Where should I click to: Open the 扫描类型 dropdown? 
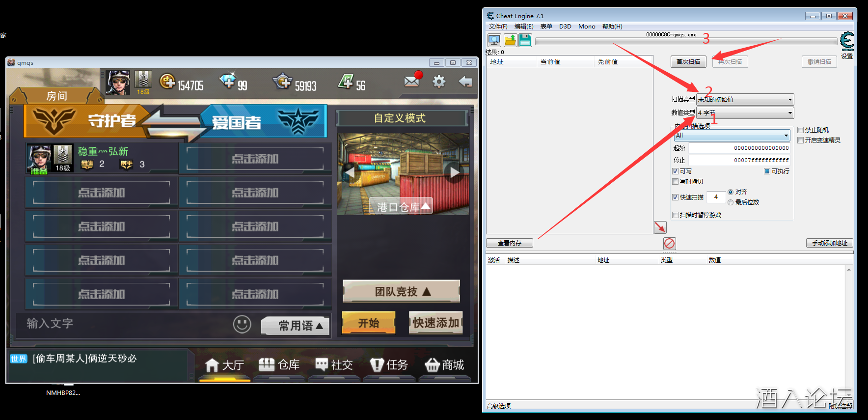[x=745, y=99]
